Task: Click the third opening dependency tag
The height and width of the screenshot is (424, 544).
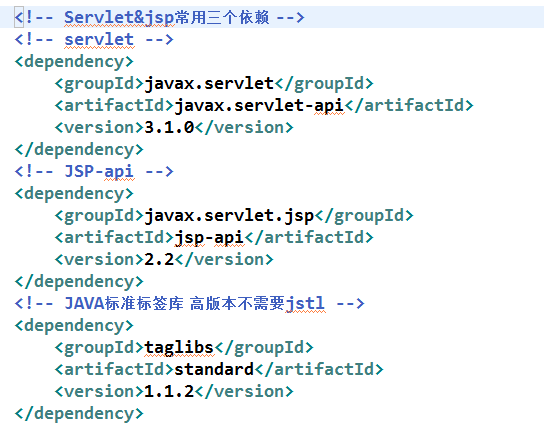Action: click(74, 326)
